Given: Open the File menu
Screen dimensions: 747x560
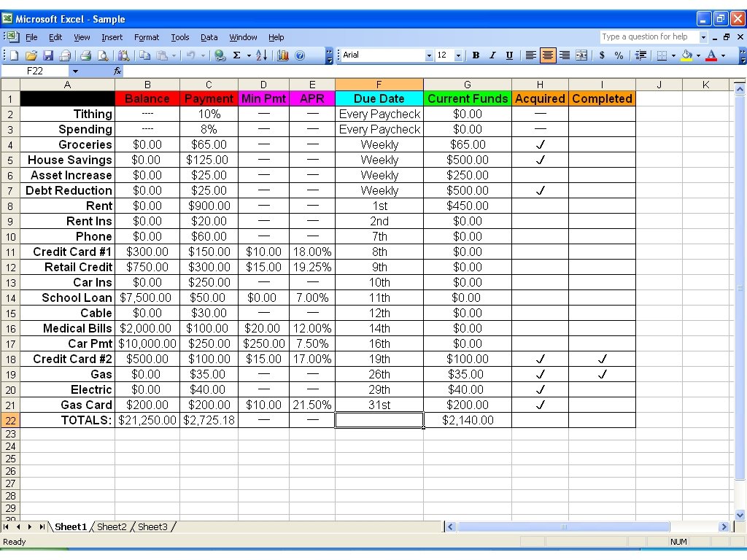Looking at the screenshot, I should (x=31, y=37).
